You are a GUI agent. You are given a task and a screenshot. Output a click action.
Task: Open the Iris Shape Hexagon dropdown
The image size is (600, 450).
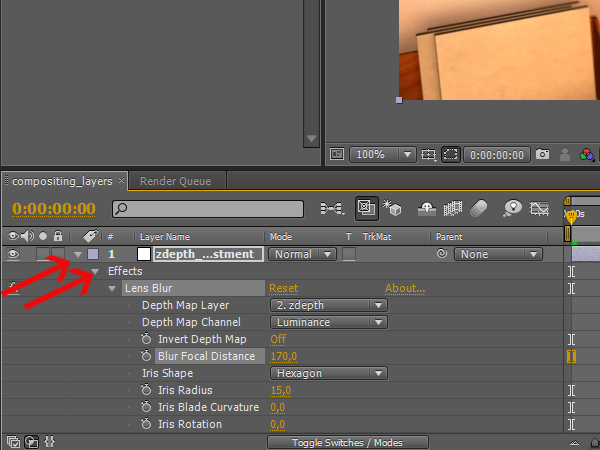coord(328,373)
